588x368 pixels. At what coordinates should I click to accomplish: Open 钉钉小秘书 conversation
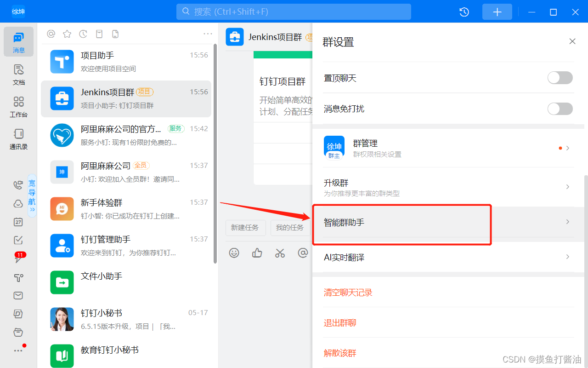126,319
